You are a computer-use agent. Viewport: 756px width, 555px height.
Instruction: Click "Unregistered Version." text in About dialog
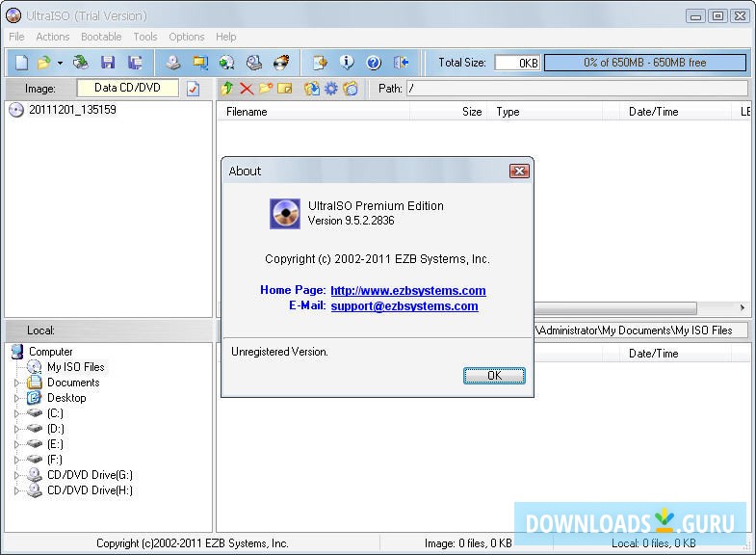tap(279, 352)
